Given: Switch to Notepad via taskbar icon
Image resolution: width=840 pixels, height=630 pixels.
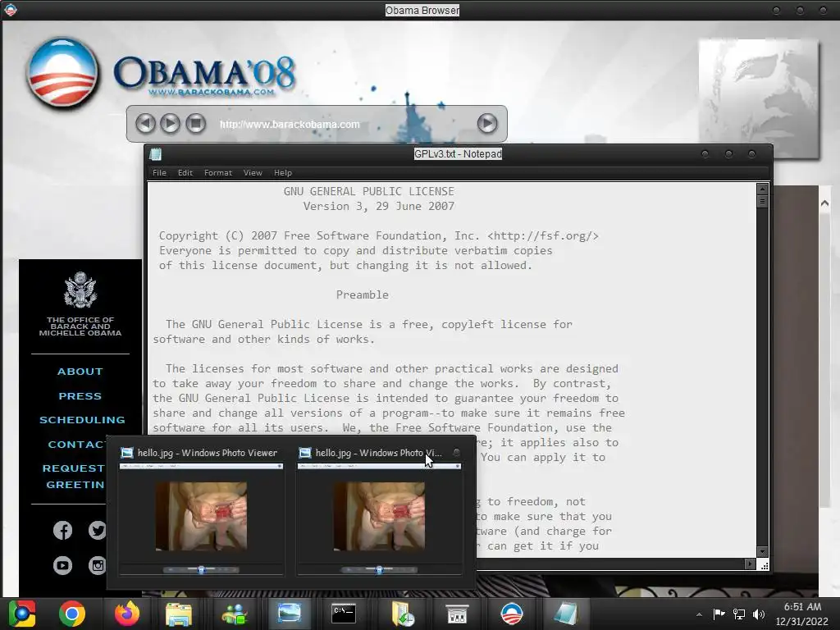Looking at the screenshot, I should [x=566, y=614].
